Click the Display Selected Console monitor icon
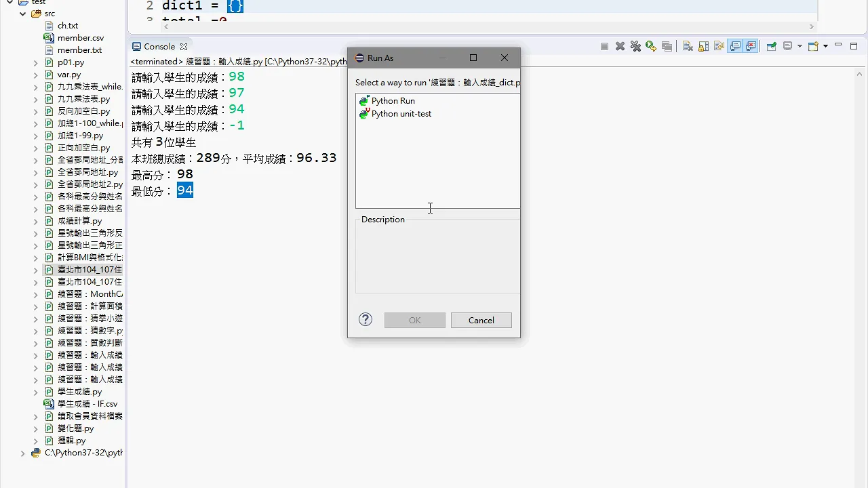 788,46
